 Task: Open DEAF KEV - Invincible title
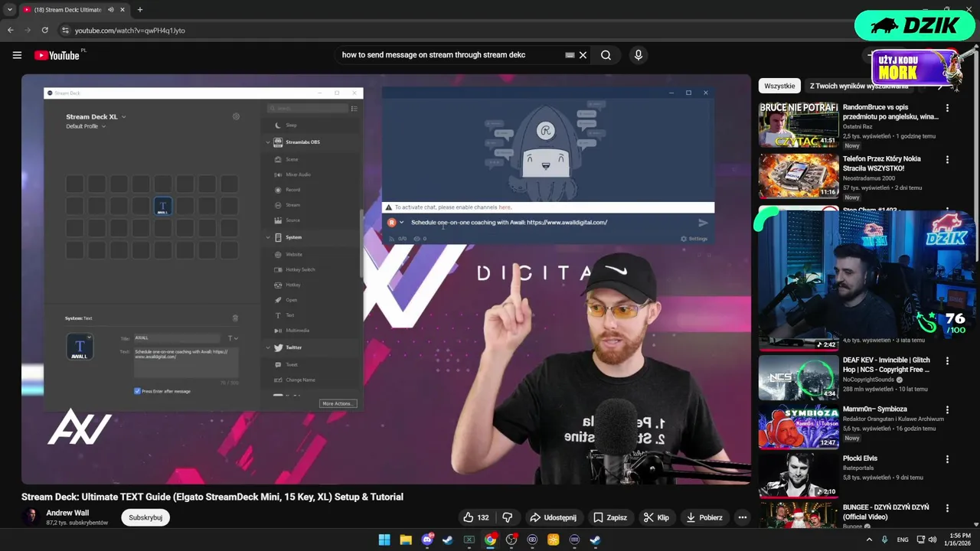(x=887, y=364)
